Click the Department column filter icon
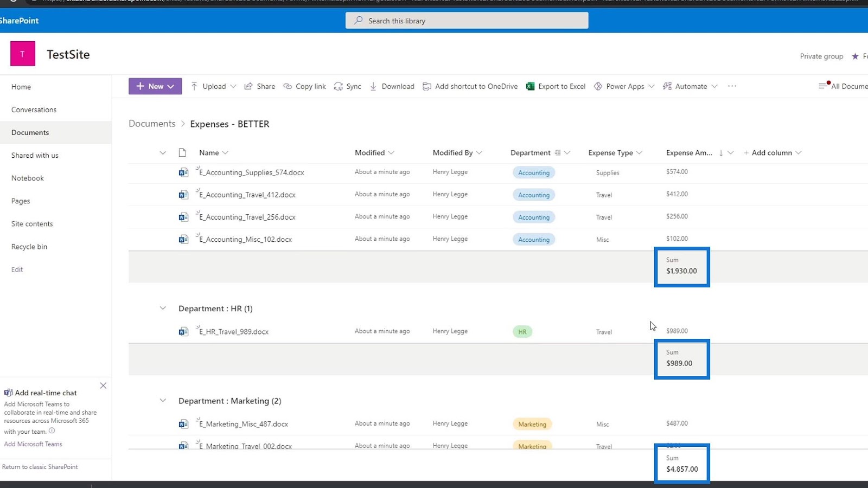 coord(558,153)
